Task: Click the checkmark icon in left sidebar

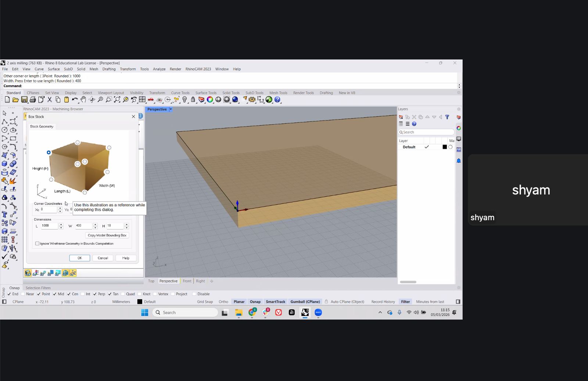Action: tap(4, 257)
